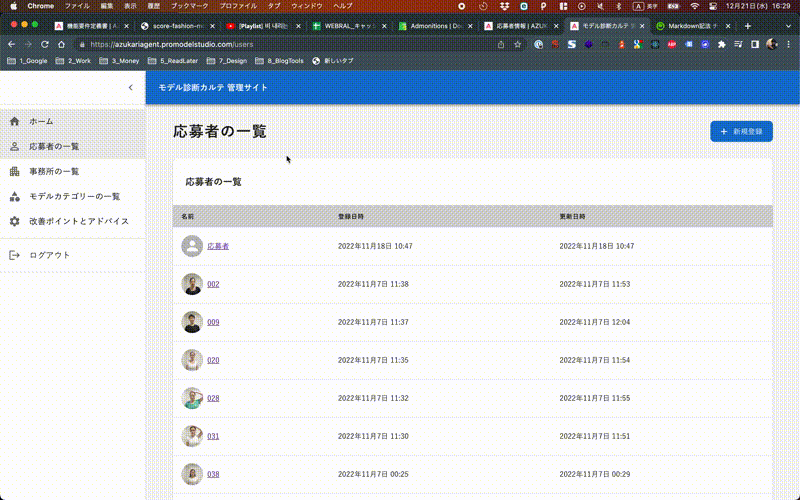Screen dimensions: 800x500
Task: Switch to the 応募者情報 tab
Action: click(x=521, y=26)
